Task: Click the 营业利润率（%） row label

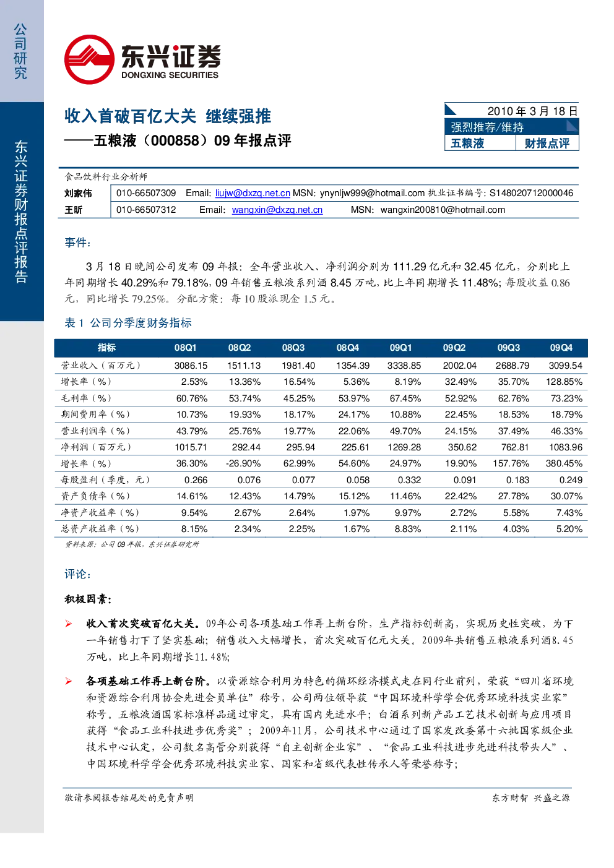Action: (95, 431)
